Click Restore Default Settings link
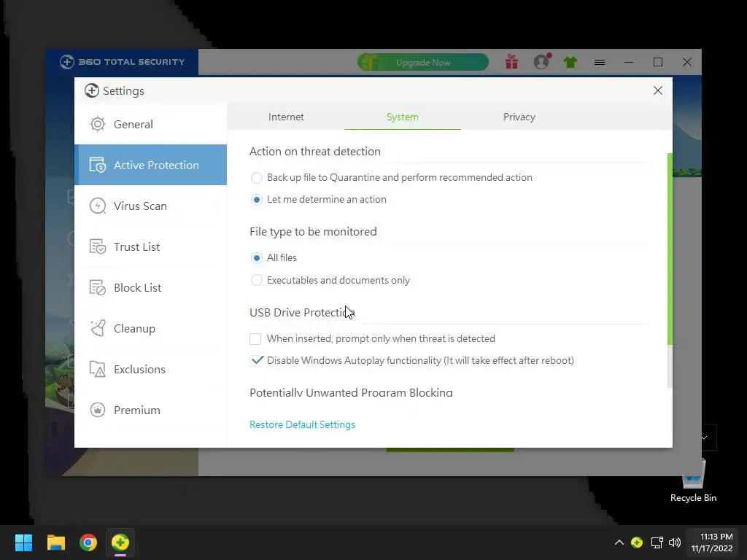 click(x=303, y=424)
